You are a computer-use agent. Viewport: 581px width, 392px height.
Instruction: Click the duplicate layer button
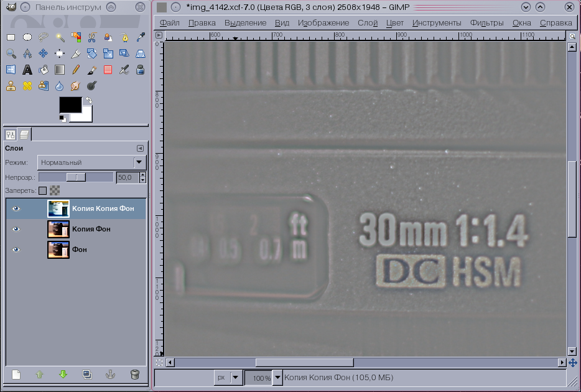86,375
